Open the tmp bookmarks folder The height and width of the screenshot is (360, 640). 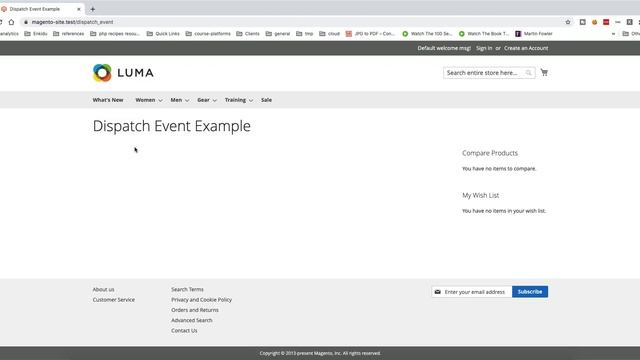[x=304, y=34]
